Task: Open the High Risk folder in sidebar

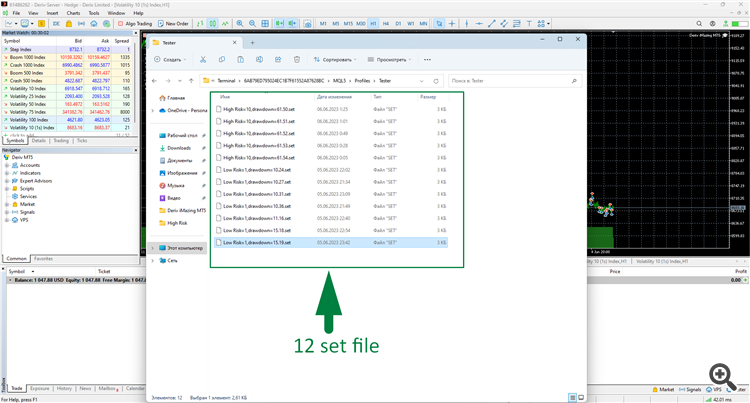Action: tap(177, 223)
